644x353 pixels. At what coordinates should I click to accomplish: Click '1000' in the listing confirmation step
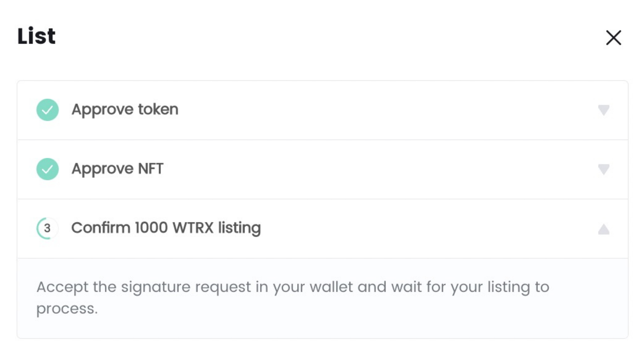(151, 228)
